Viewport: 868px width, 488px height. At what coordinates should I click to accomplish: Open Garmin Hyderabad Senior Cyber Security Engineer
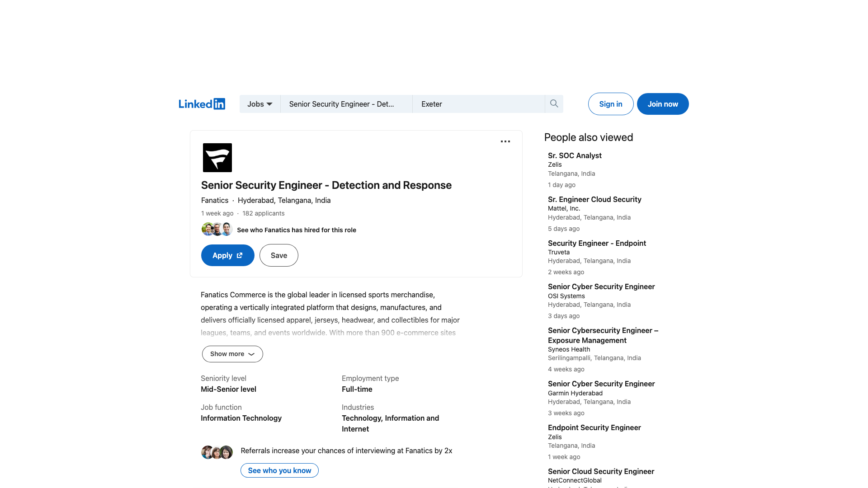[601, 384]
